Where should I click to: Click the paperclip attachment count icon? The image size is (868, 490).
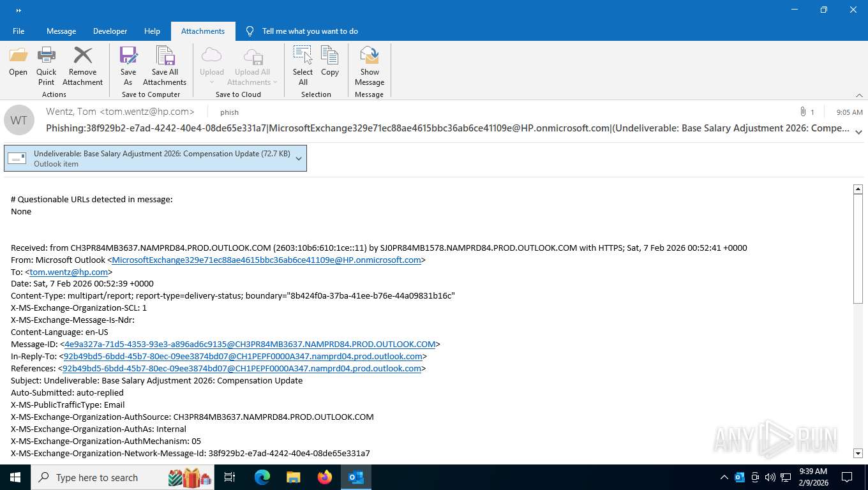click(803, 112)
